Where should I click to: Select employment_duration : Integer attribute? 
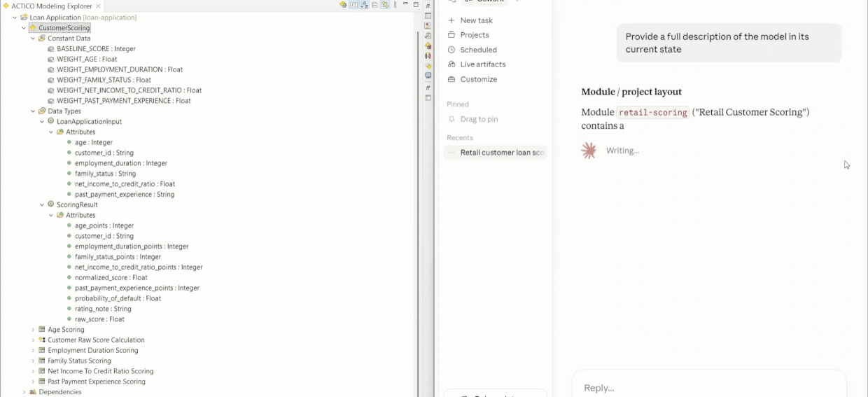(121, 163)
